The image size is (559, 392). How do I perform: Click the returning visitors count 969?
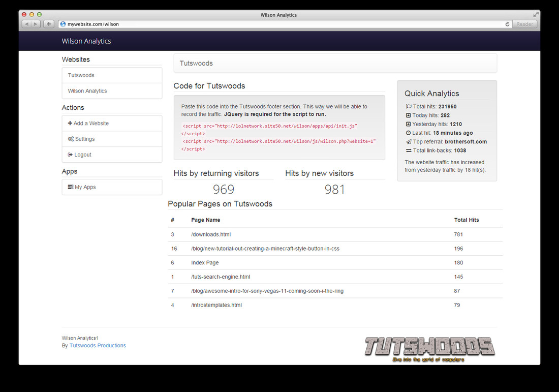click(x=224, y=190)
